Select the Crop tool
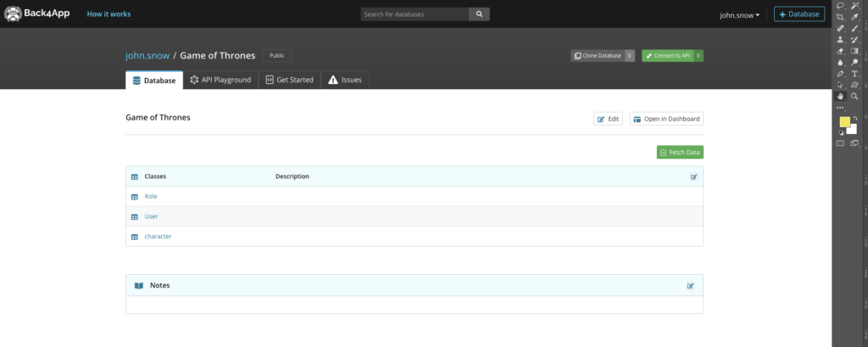The width and height of the screenshot is (868, 347). 840,17
